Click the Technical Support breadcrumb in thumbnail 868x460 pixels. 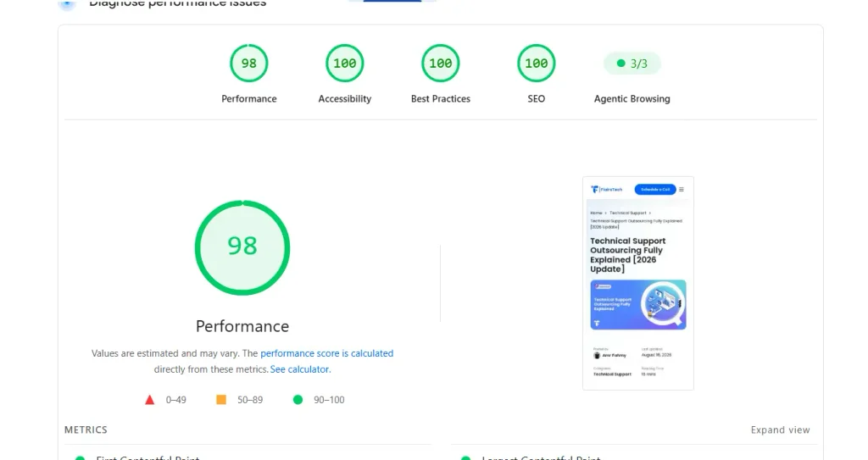click(628, 213)
